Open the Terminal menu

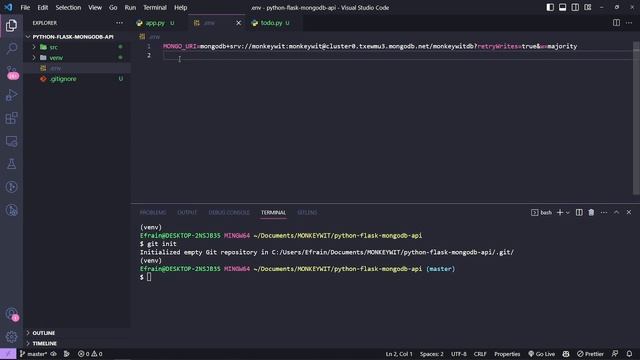(155, 7)
